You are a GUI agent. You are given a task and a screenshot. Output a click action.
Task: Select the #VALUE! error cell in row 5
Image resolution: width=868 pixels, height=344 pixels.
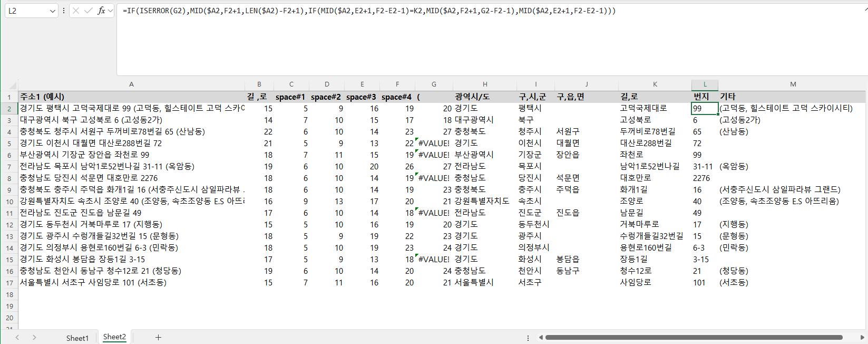pyautogui.click(x=434, y=144)
